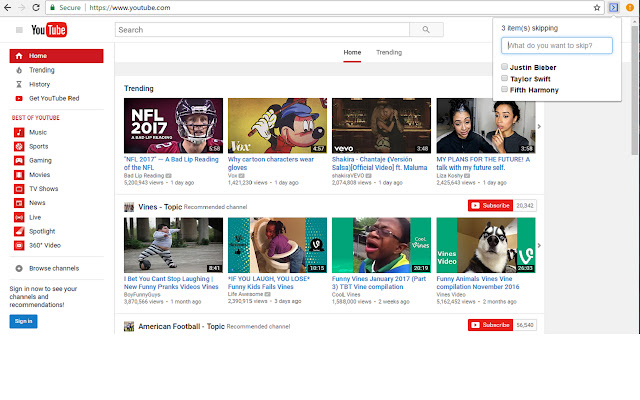Click BoyFunnyGuys channel name
This screenshot has height=400, width=640.
click(x=142, y=294)
